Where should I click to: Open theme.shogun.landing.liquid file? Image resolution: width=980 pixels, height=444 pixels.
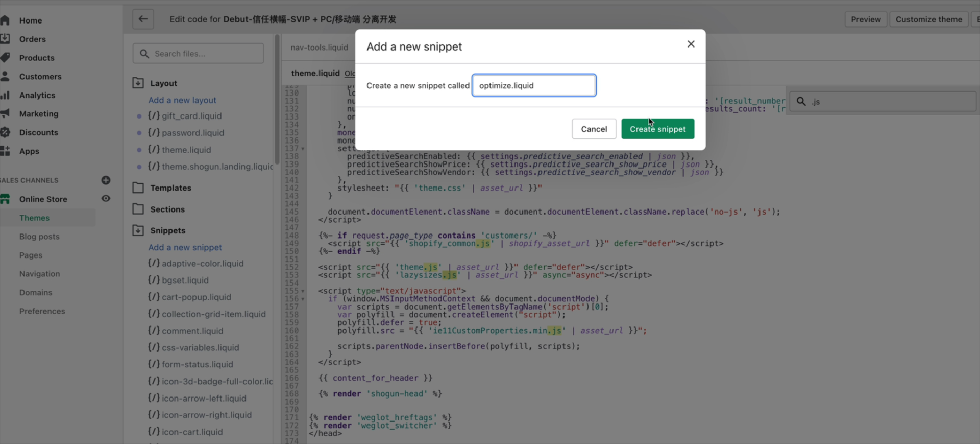tap(217, 167)
